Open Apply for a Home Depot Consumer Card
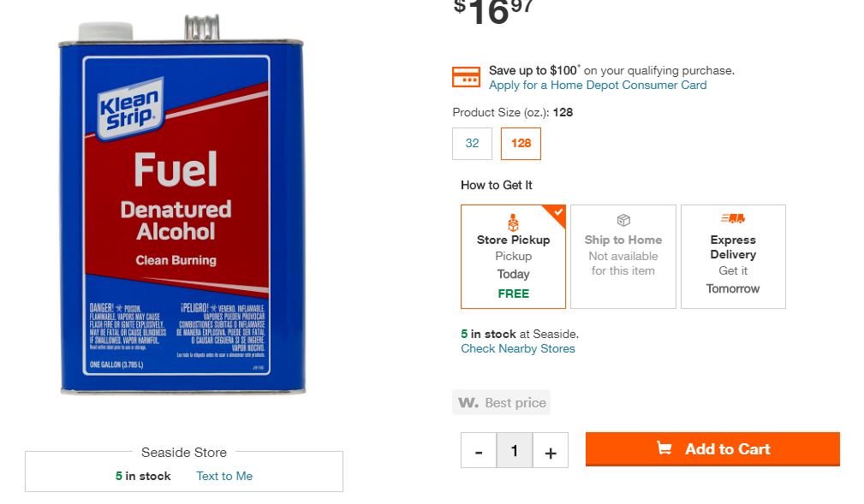864x504 pixels. (x=598, y=86)
